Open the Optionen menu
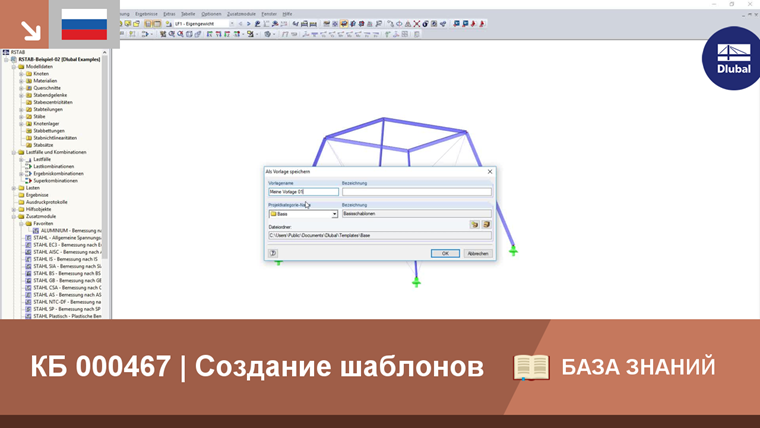Viewport: 760px width, 428px height. tap(211, 14)
